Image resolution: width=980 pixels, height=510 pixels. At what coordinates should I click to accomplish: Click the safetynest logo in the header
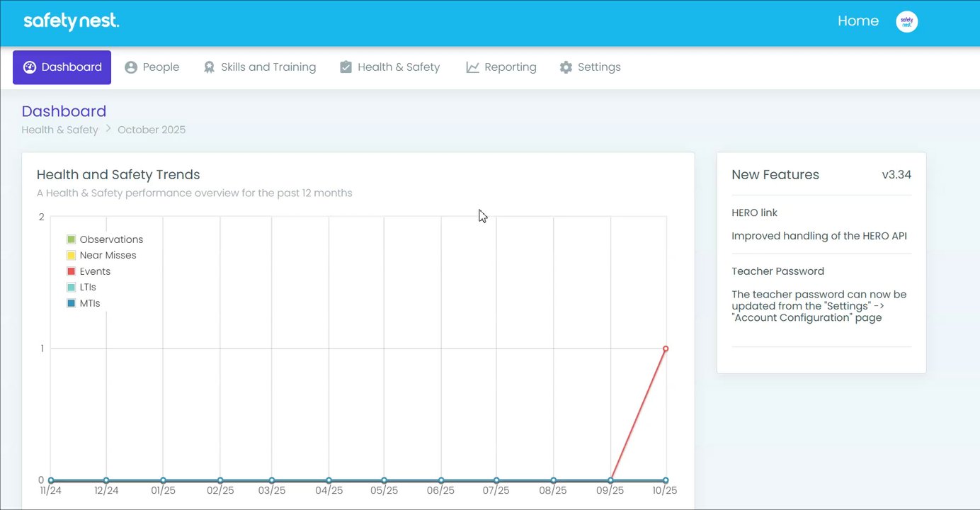point(72,21)
